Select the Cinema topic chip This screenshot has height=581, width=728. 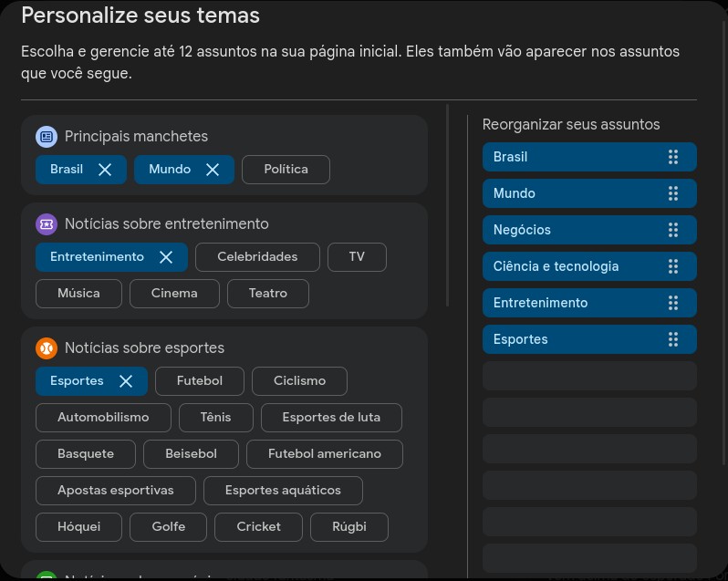(x=174, y=294)
